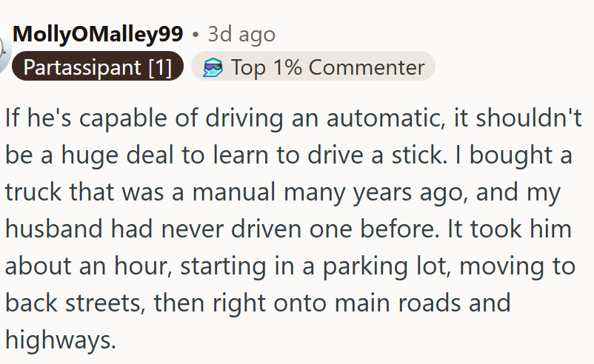594x364 pixels.
Task: Click the word 'husband' in the comment
Action: 54,229
